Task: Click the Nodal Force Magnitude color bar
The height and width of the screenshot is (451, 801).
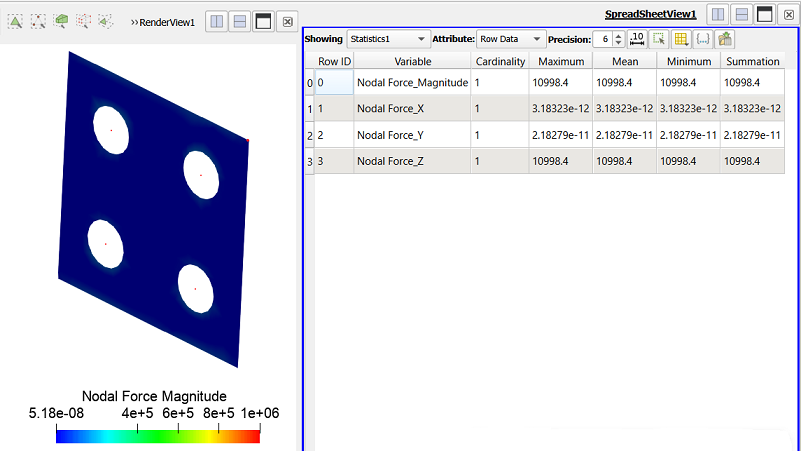Action: pos(158,436)
